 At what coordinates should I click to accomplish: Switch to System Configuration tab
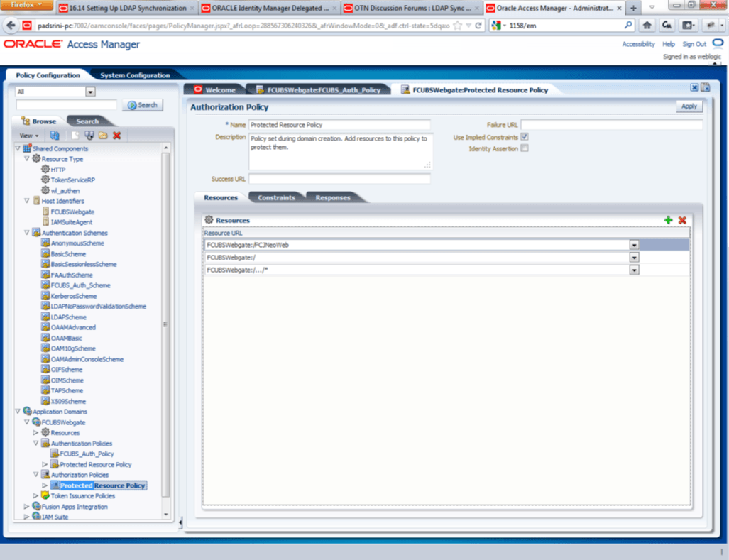tap(135, 75)
